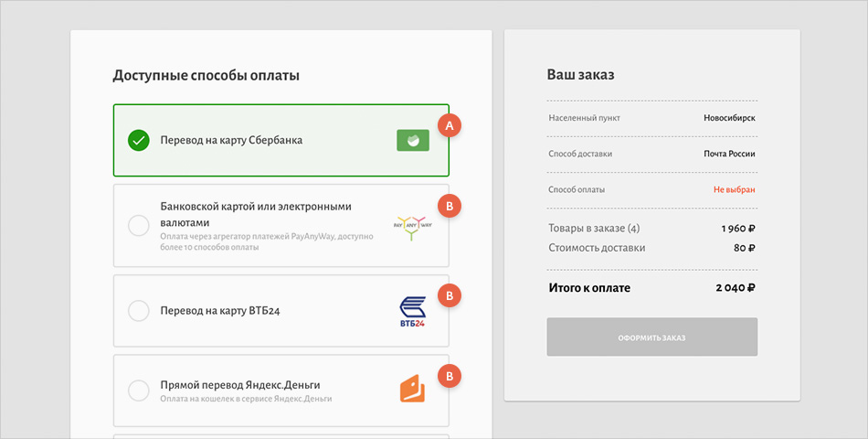Click the 'Новосибирск' city value
The image size is (868, 439).
730,118
